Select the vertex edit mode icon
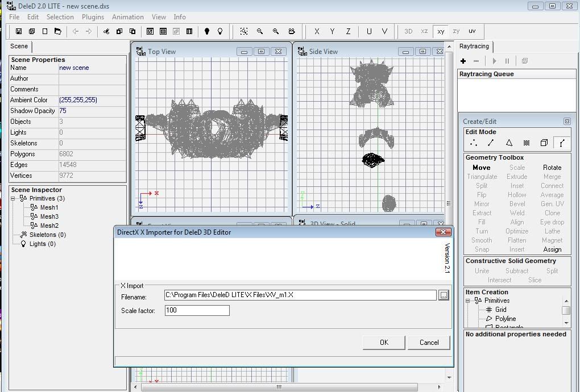580x392 pixels. (x=473, y=143)
